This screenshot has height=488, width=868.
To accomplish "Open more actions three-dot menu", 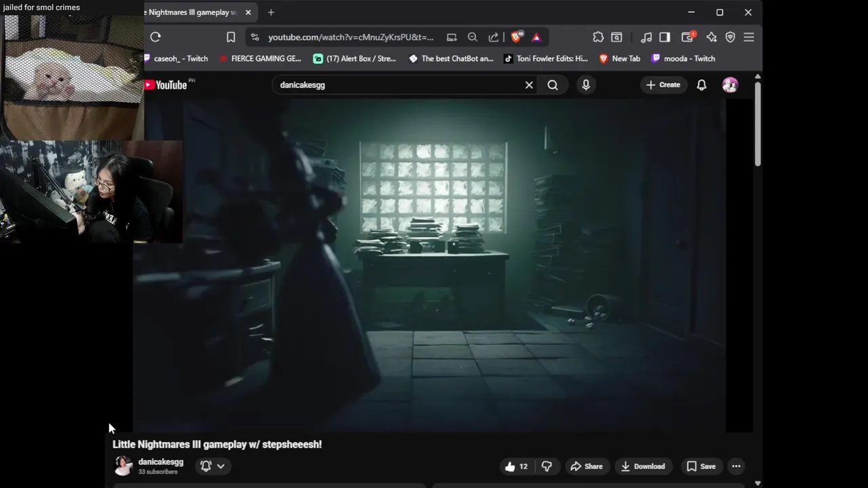I will (x=736, y=466).
